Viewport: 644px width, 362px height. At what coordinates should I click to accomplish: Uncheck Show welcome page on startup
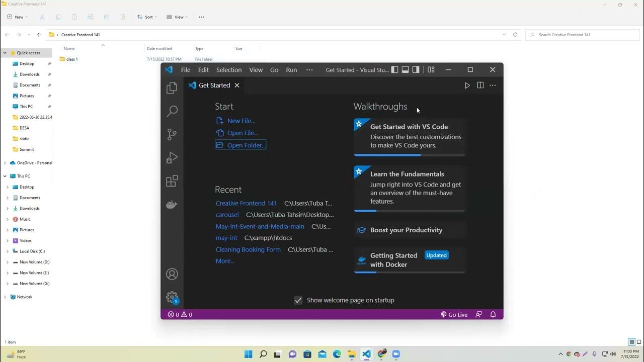tap(298, 300)
